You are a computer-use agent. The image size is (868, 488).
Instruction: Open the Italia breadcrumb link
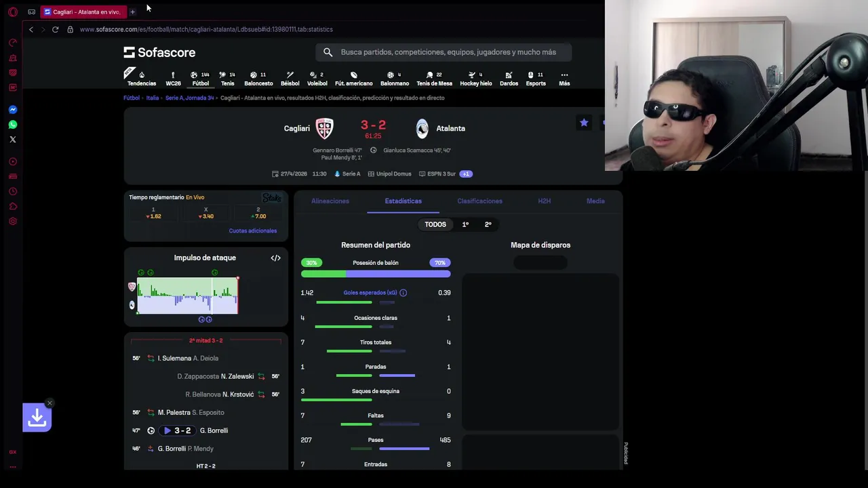tap(153, 98)
